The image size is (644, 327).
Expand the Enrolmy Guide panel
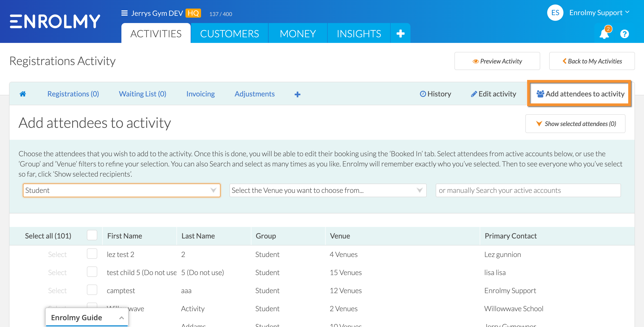coord(87,317)
